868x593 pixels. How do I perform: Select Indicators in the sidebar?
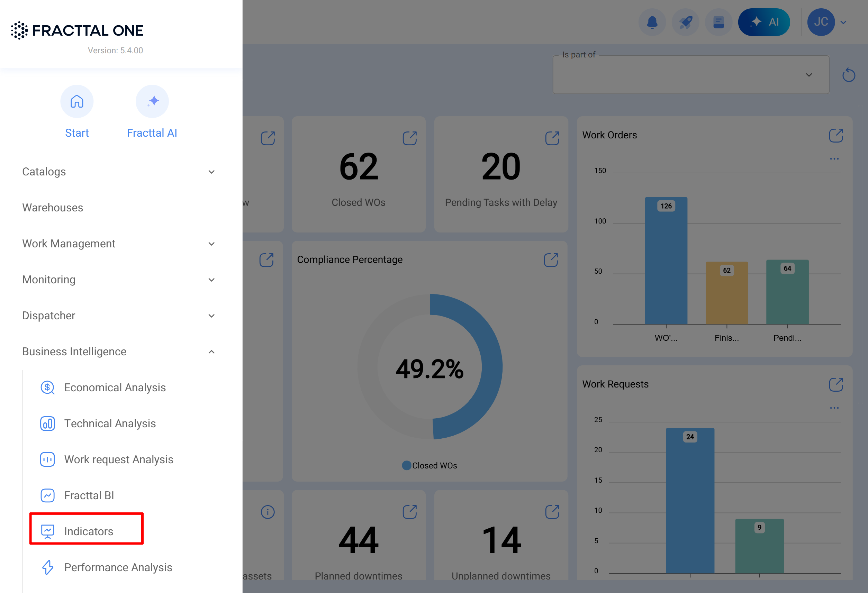pyautogui.click(x=88, y=531)
